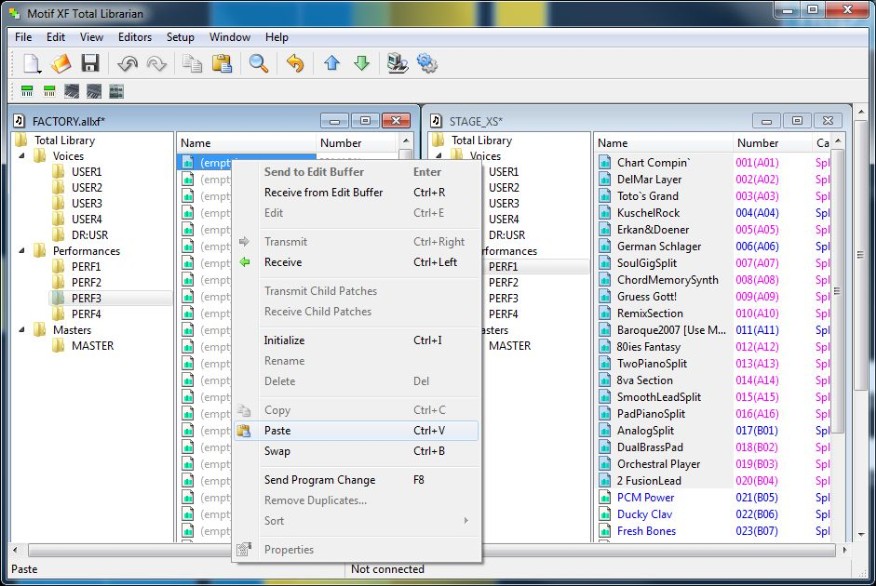Click the Undo arrow toolbar icon
876x586 pixels.
127,64
